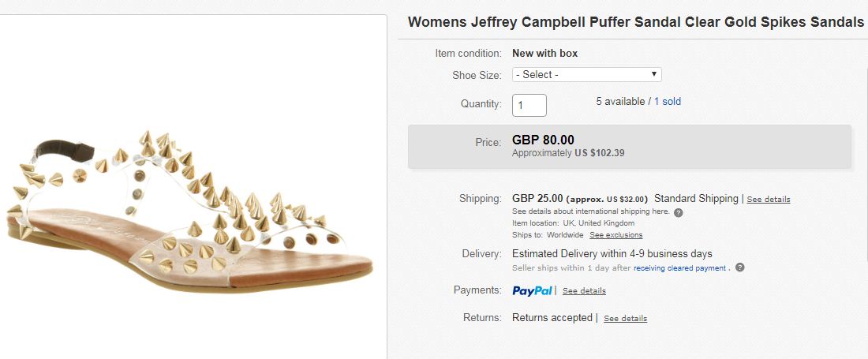
Task: Open 'See details' link for Returns
Action: tap(625, 319)
